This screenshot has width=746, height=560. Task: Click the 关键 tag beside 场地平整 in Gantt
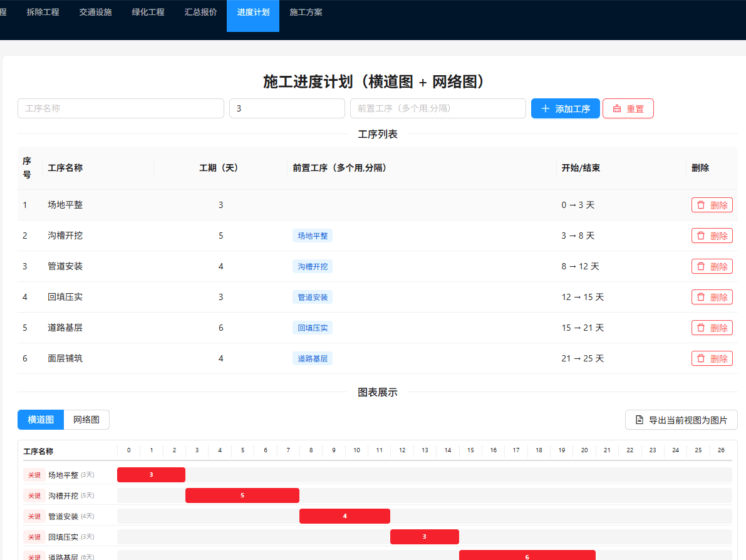(34, 475)
